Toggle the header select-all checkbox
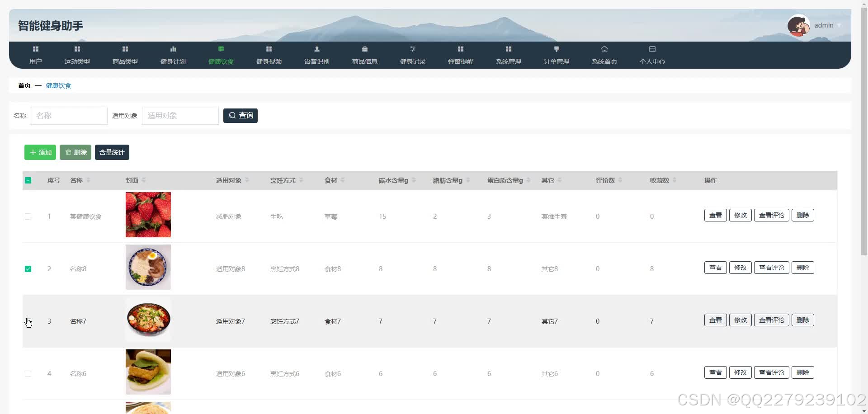Image resolution: width=868 pixels, height=414 pixels. point(28,180)
